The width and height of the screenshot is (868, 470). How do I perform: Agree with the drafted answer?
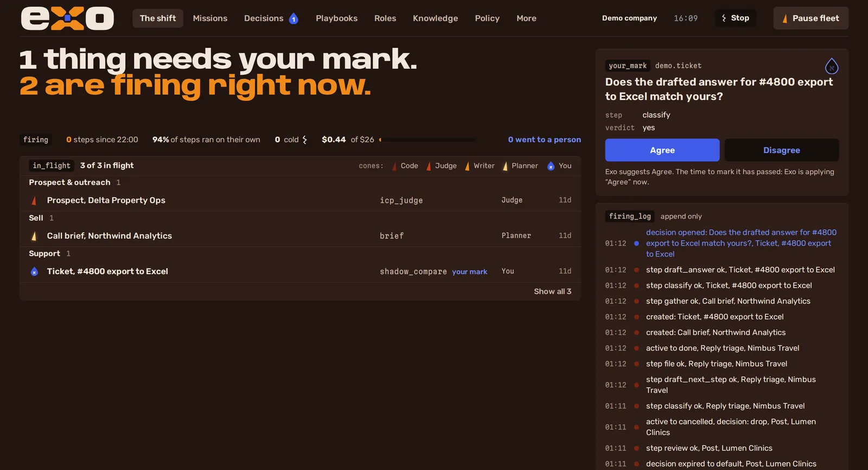tap(662, 150)
